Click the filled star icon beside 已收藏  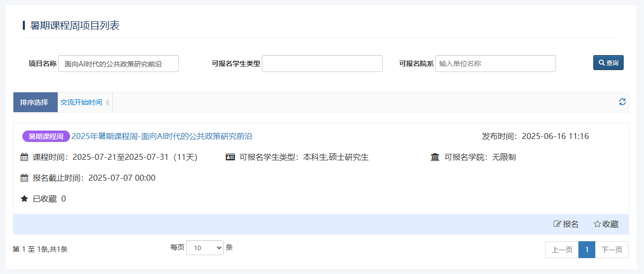24,199
